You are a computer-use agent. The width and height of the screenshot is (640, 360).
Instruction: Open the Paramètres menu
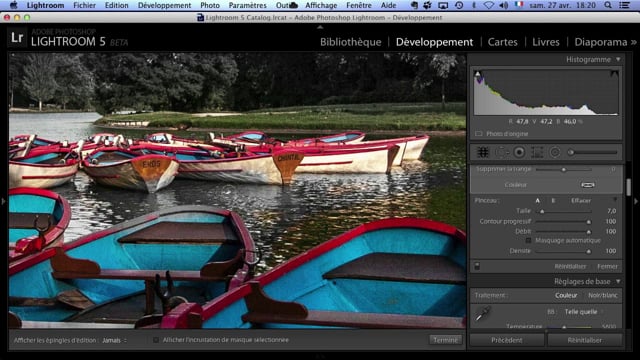click(x=247, y=5)
